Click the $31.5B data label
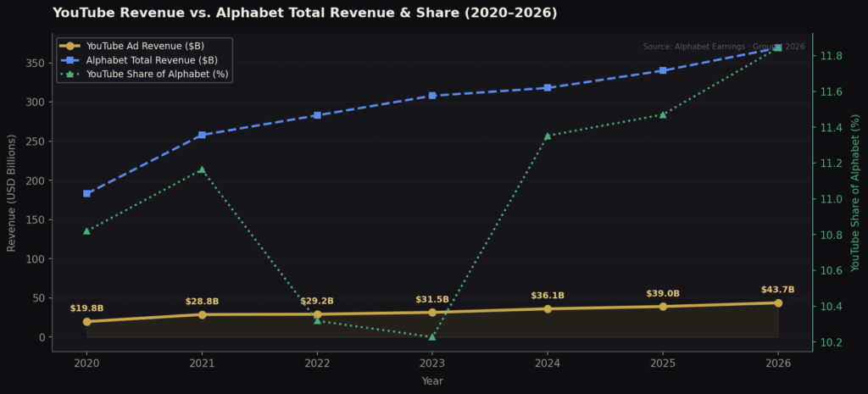 click(432, 299)
